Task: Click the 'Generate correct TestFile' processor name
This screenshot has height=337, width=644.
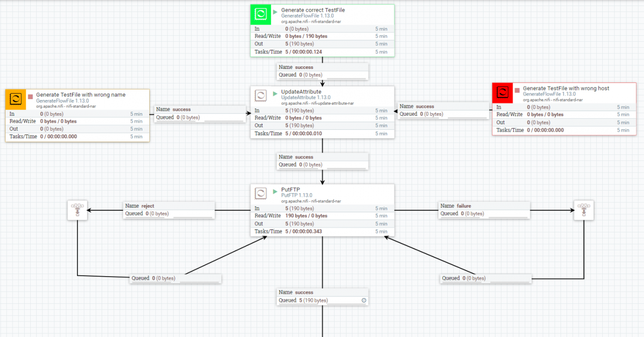Action: [313, 10]
